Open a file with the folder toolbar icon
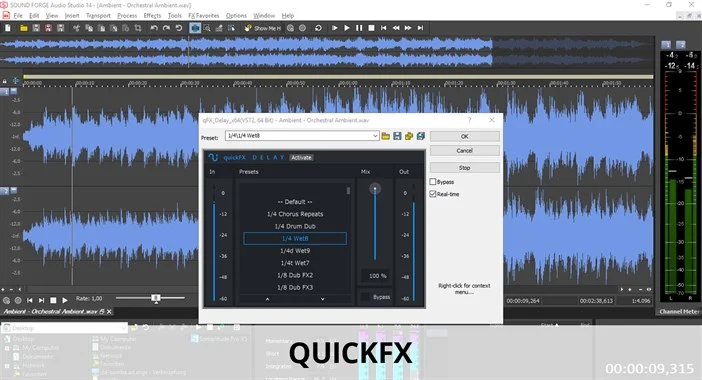The image size is (702, 380). point(24,28)
